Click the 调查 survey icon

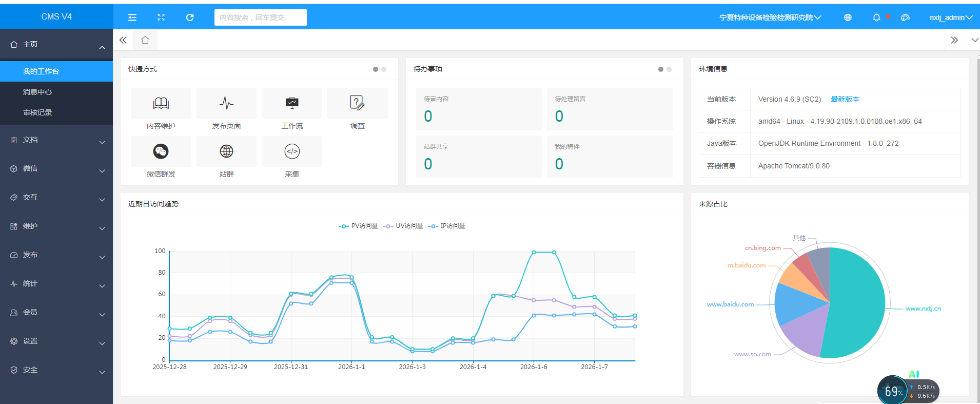click(x=357, y=103)
